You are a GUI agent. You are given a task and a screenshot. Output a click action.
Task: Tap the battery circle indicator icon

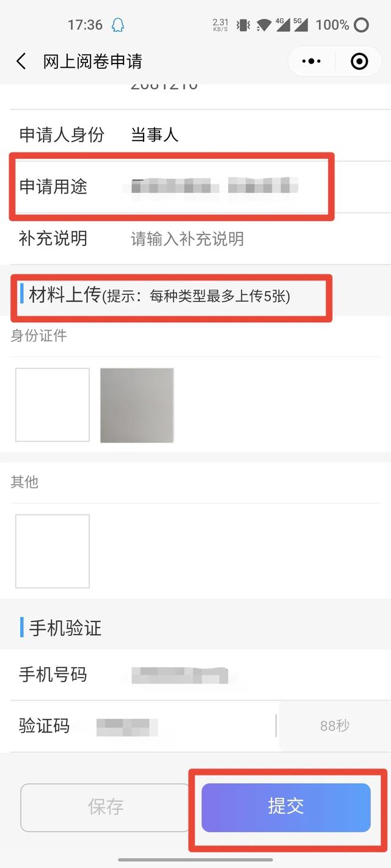coord(362,25)
